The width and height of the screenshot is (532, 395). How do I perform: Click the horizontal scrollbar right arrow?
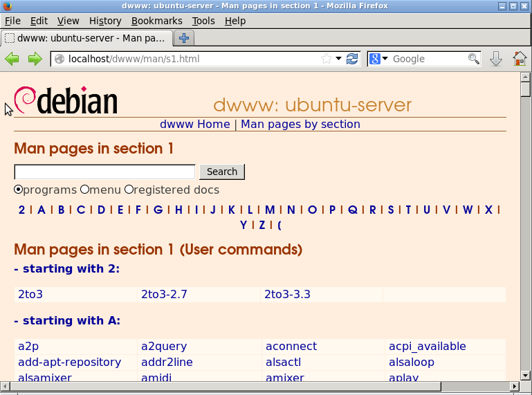point(515,386)
